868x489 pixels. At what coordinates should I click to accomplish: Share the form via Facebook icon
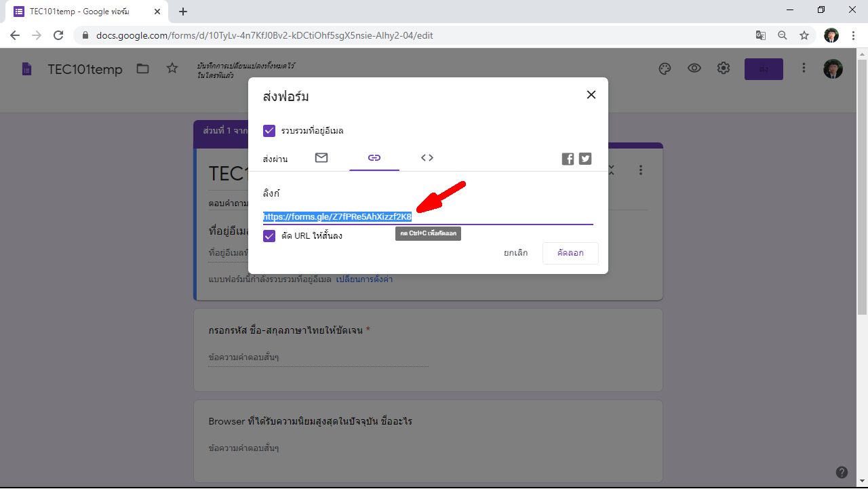click(x=568, y=159)
